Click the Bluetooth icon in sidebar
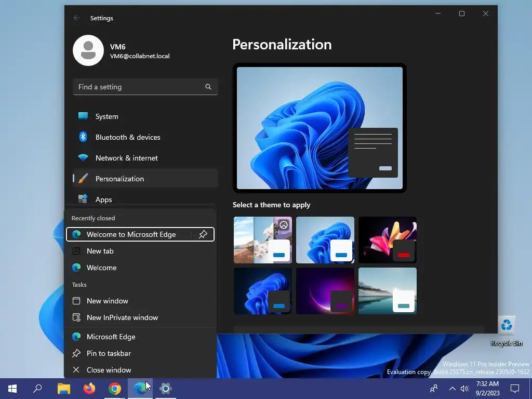532x399 pixels. [x=83, y=137]
